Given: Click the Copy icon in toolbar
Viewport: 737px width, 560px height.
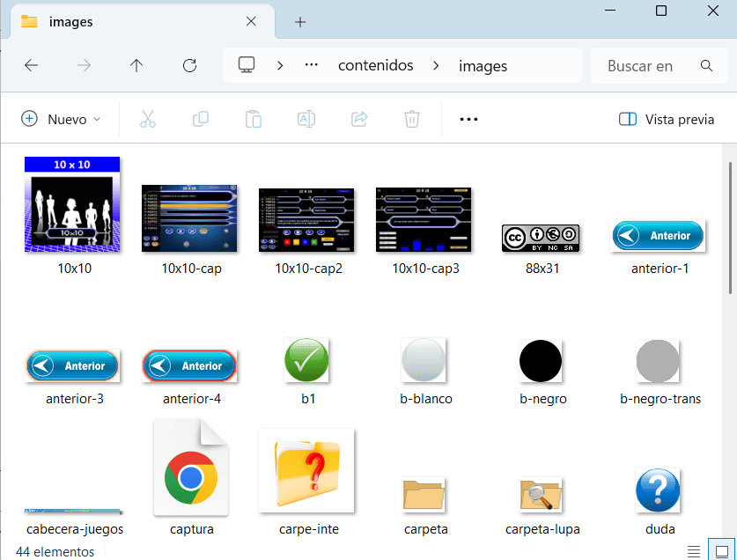Looking at the screenshot, I should (x=201, y=119).
